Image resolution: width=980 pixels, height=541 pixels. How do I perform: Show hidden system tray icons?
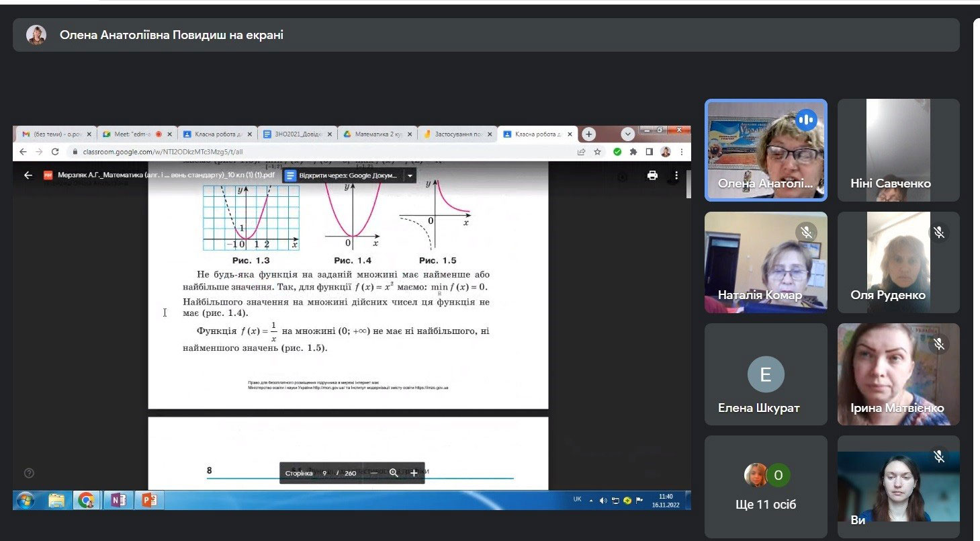[x=591, y=501]
